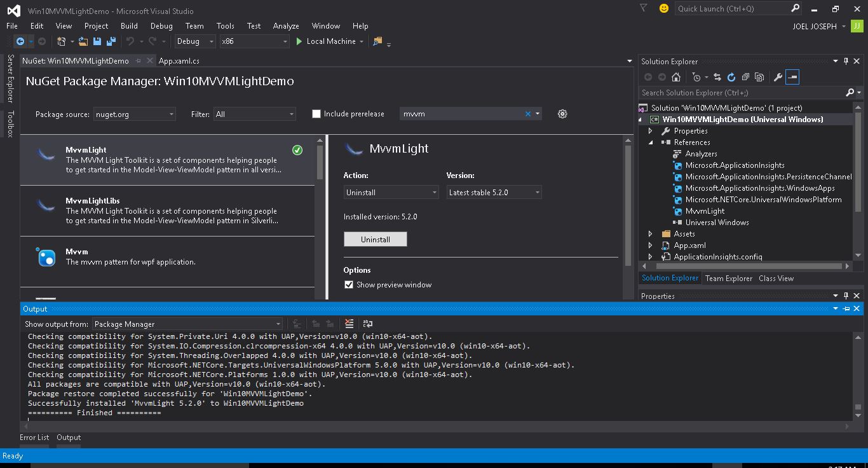Image resolution: width=868 pixels, height=468 pixels.
Task: Open the Analyze menu
Action: [286, 26]
